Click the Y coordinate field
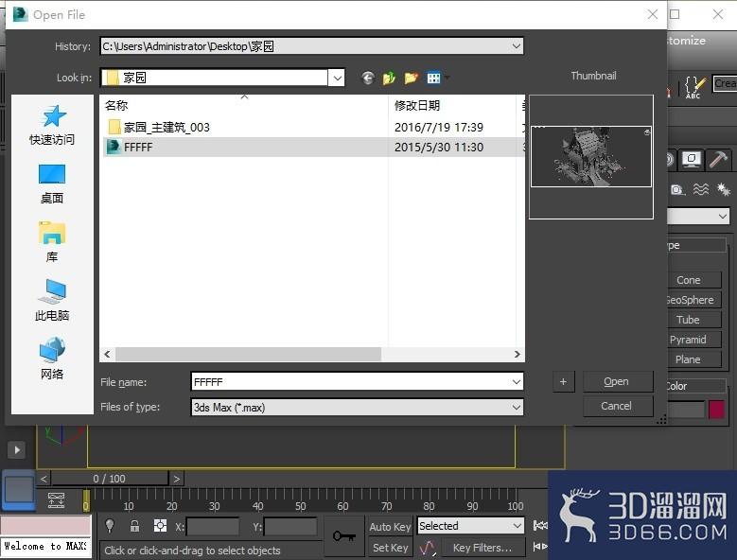Screen dimensions: 737x560 pos(290,527)
